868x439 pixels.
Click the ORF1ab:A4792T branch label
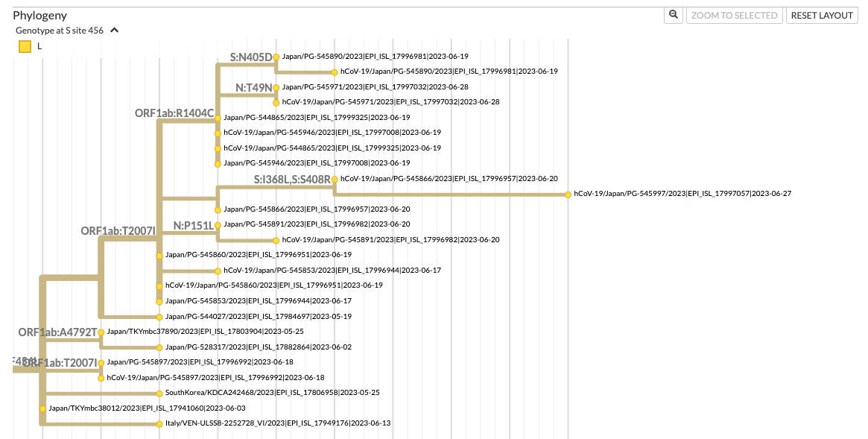(x=58, y=332)
